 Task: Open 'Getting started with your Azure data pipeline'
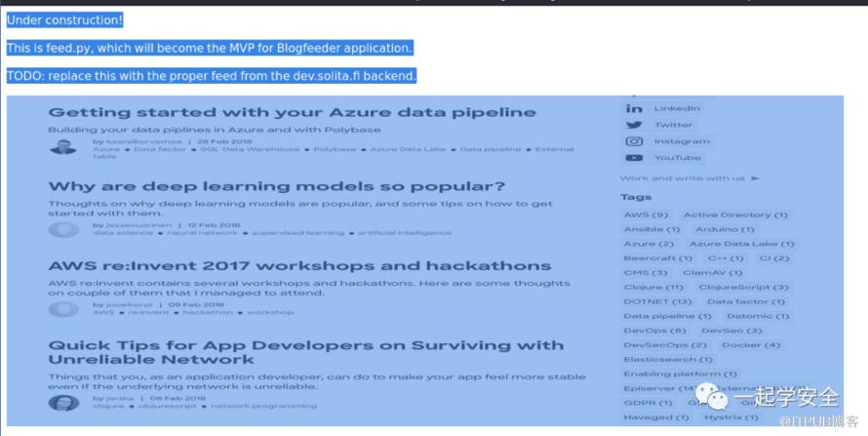(x=292, y=112)
